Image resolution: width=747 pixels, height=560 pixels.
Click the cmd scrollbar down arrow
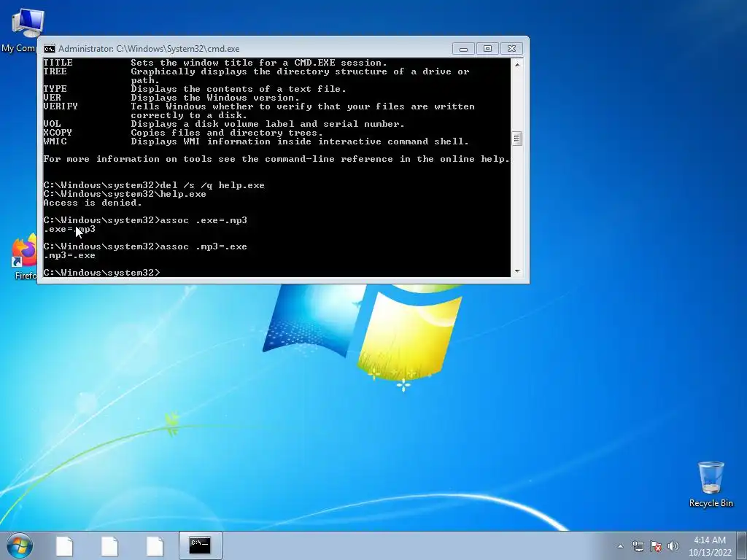click(x=517, y=271)
